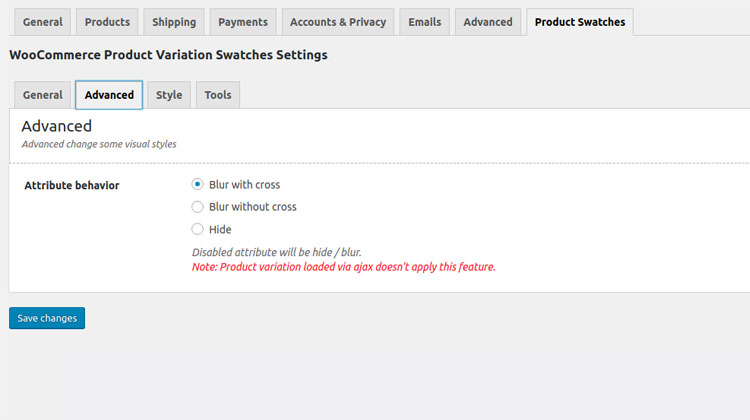This screenshot has height=420, width=750.
Task: Open the Tools sub-tab
Action: pos(218,95)
